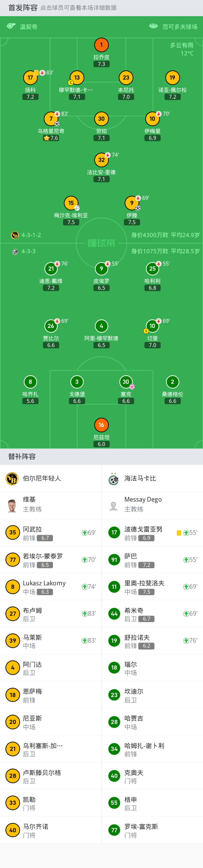Image resolution: width=203 pixels, height=868 pixels.
Task: Click the 7.6 rating under 乌格里尼奇
Action: tap(51, 138)
